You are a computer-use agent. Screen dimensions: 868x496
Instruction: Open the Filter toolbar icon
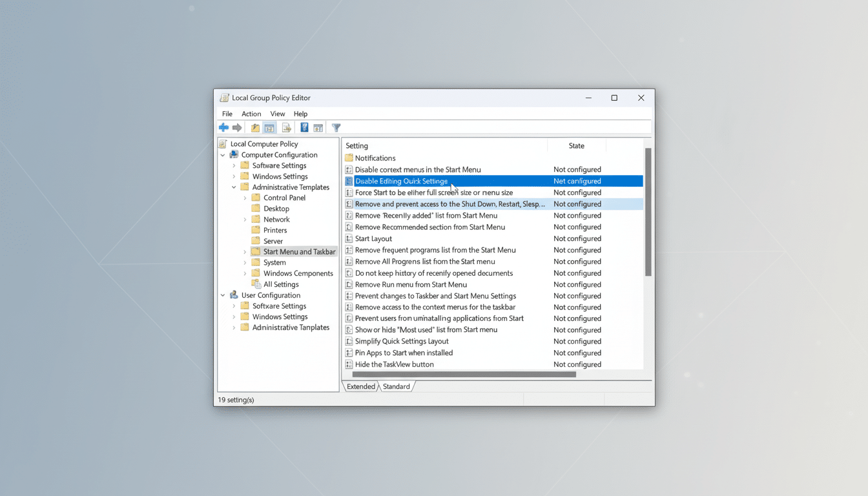point(336,127)
